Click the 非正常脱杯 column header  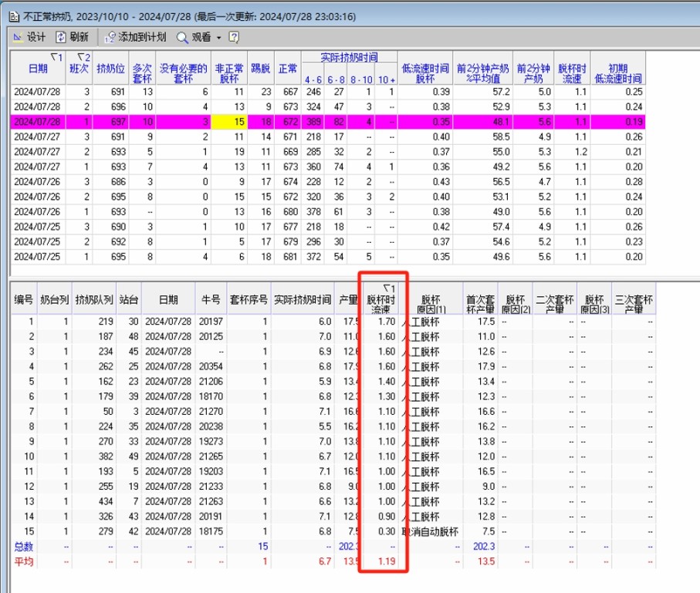(229, 72)
